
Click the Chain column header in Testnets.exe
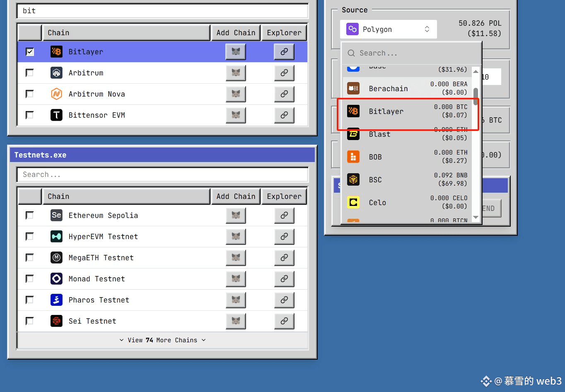126,196
